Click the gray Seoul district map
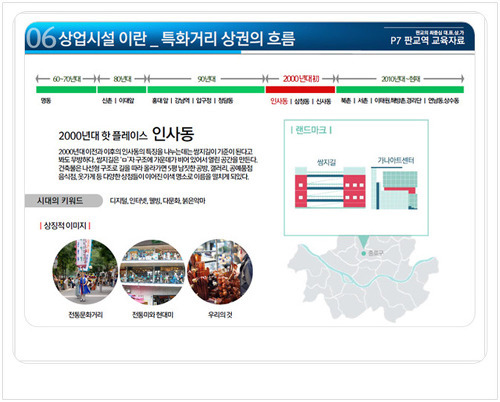 pyautogui.click(x=363, y=279)
